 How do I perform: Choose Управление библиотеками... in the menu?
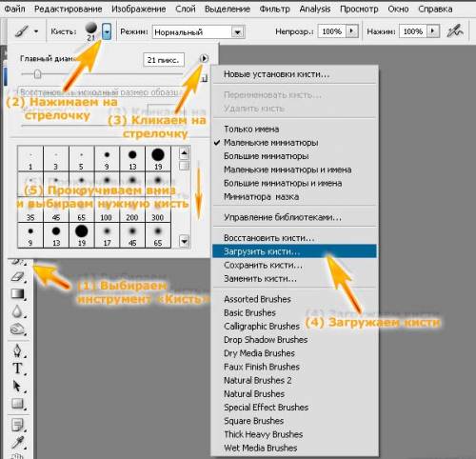pos(295,217)
